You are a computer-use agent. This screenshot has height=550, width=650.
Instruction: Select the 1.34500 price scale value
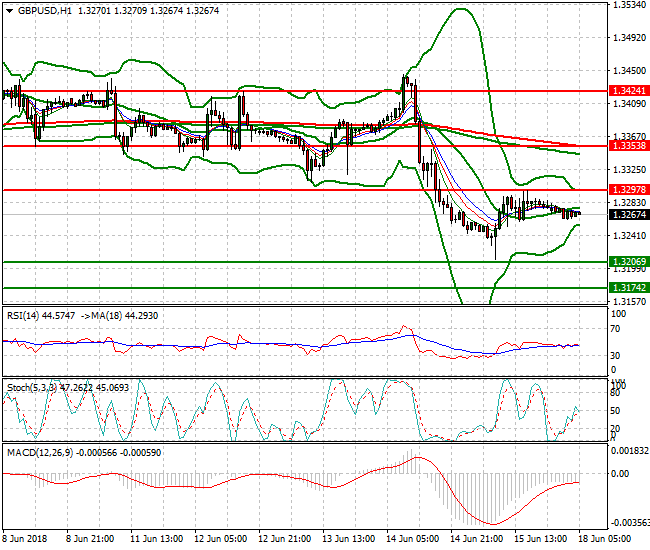pos(630,71)
